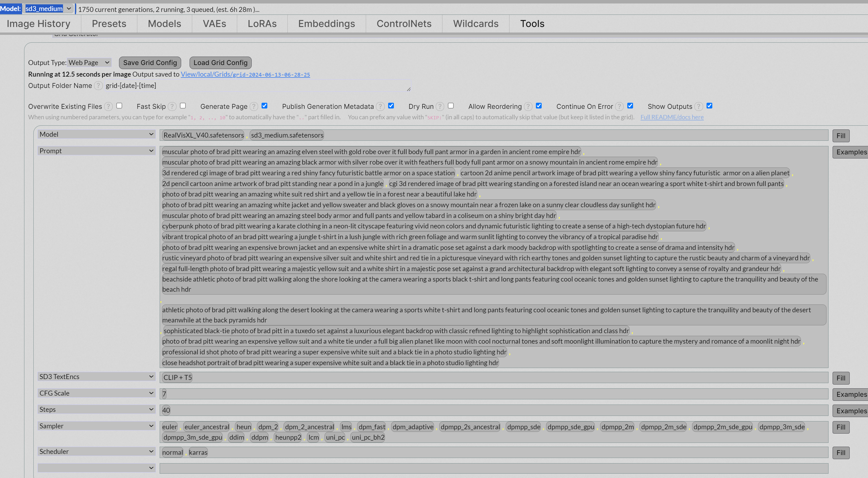Screen dimensions: 868x478
Task: Click the Fill button for Scheduler
Action: click(840, 453)
